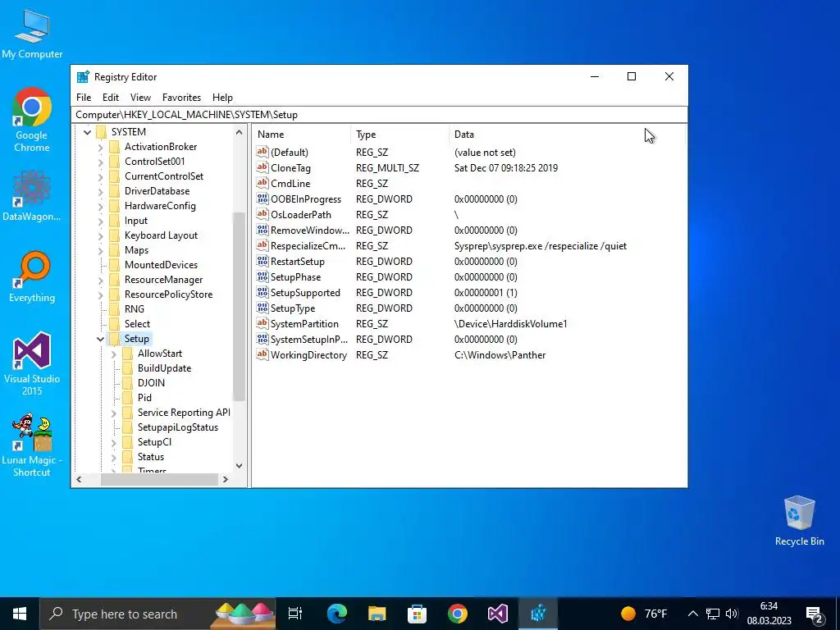Open the View menu

click(x=140, y=98)
